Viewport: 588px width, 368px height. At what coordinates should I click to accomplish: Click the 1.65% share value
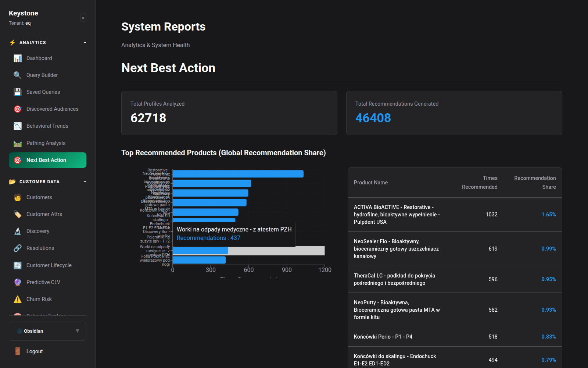(548, 215)
